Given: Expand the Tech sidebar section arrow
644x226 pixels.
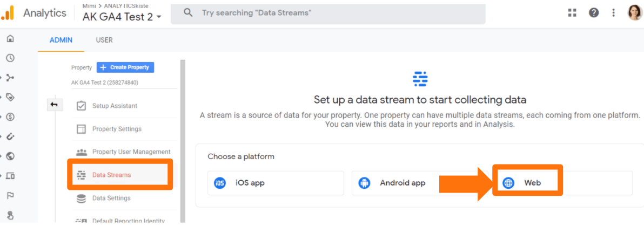Looking at the screenshot, I should pyautogui.click(x=2, y=176).
